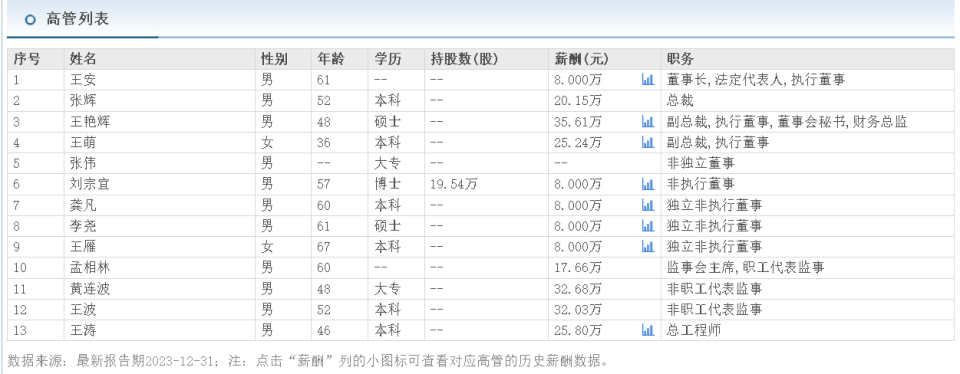
Task: Click age 36 in 王萌's row
Action: (x=324, y=142)
